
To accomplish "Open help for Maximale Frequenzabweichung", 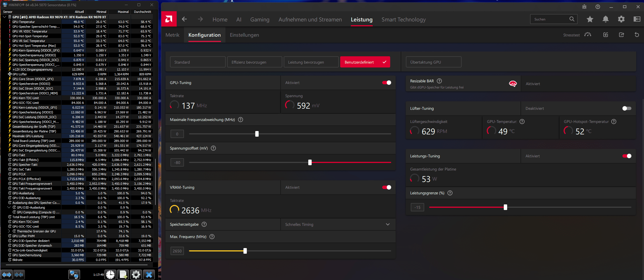I will pyautogui.click(x=241, y=120).
